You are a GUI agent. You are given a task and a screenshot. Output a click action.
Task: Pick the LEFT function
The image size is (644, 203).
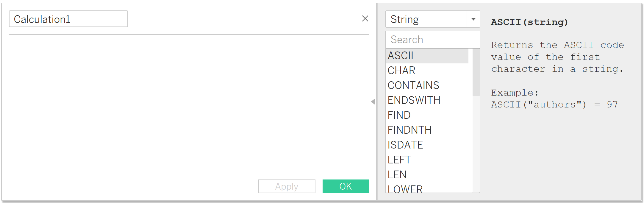tap(399, 160)
